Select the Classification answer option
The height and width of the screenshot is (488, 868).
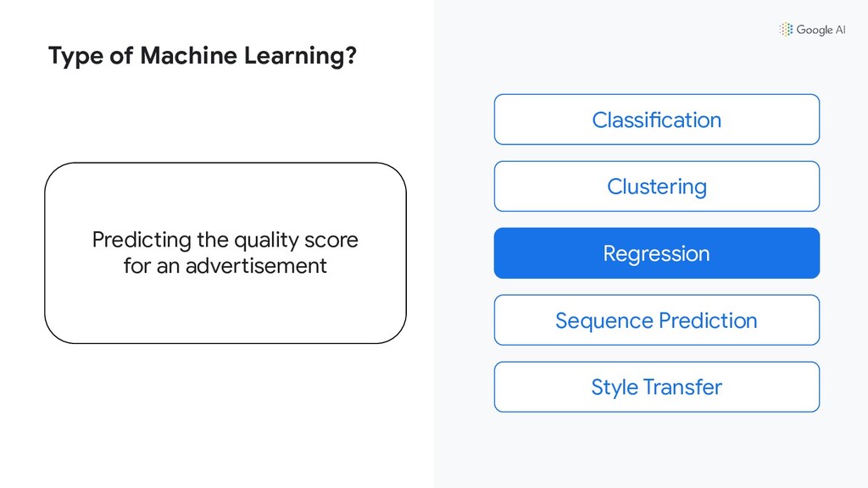[657, 119]
